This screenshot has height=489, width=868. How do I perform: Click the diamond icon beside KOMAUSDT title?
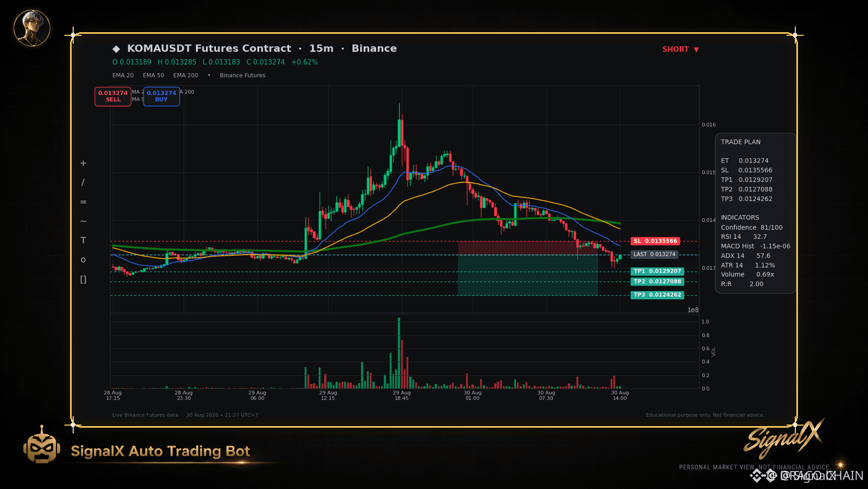coord(116,49)
